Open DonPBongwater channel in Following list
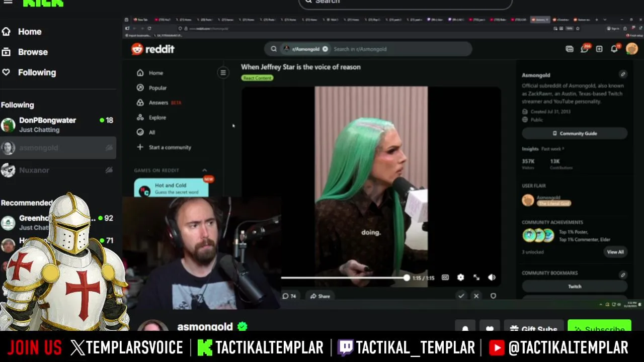 58,125
